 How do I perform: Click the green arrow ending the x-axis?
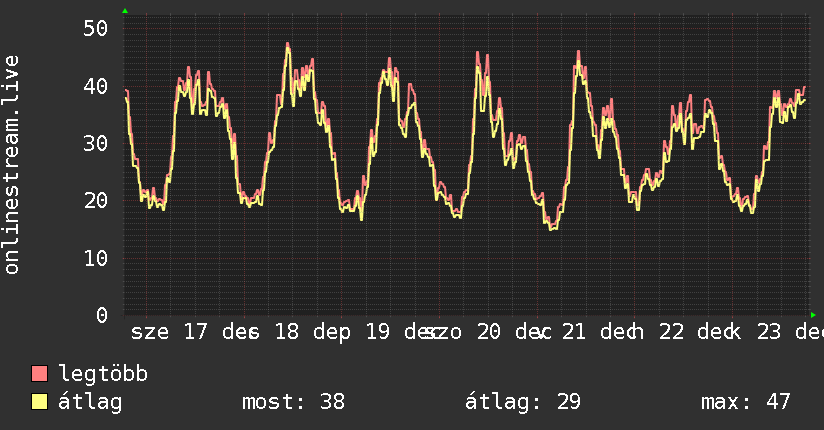click(813, 315)
